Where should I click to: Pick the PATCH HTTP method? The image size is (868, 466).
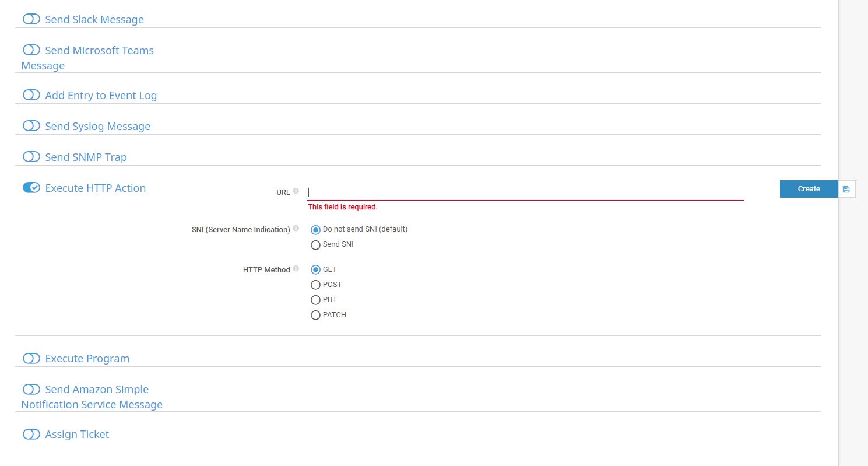tap(316, 315)
